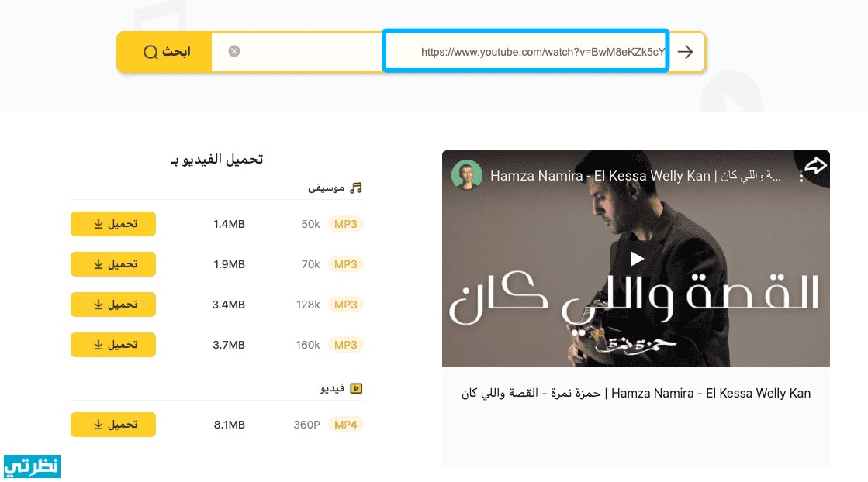Click the music note icon beside موسيقى
Screen dimensions: 868x482
click(356, 188)
